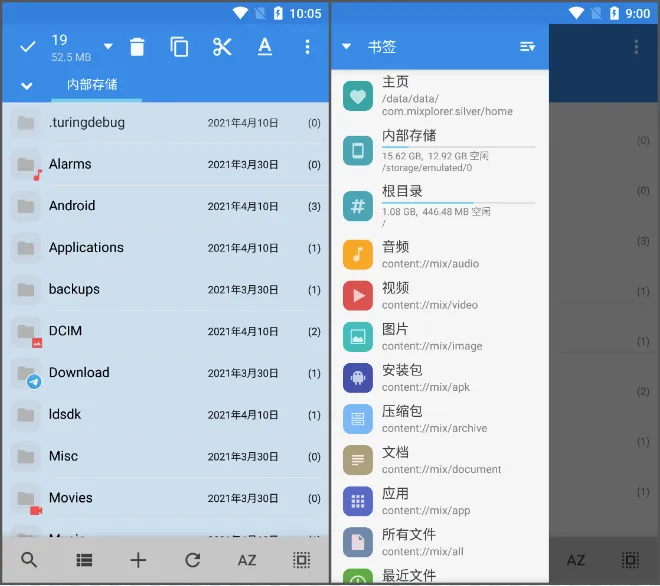Viewport: 660px width, 586px height.
Task: Open AZ sort options in left pane
Action: pyautogui.click(x=247, y=560)
